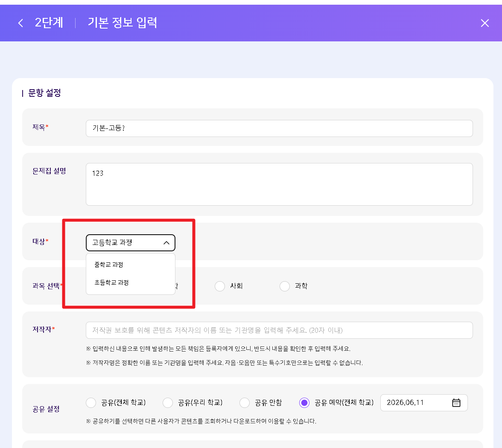
Task: Select the 과학 subject radio button
Action: pyautogui.click(x=285, y=286)
